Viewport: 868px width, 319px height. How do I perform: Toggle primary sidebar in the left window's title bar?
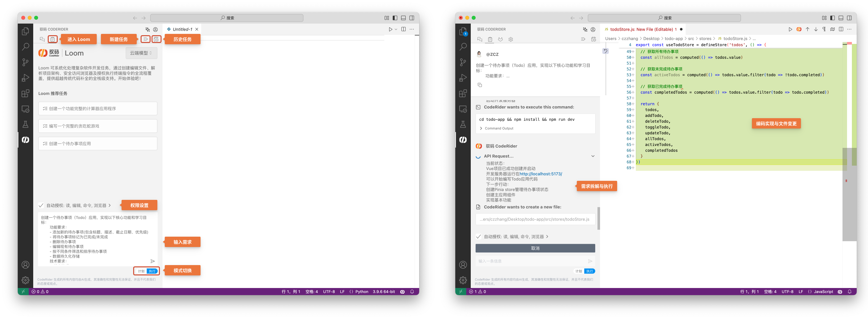(395, 18)
